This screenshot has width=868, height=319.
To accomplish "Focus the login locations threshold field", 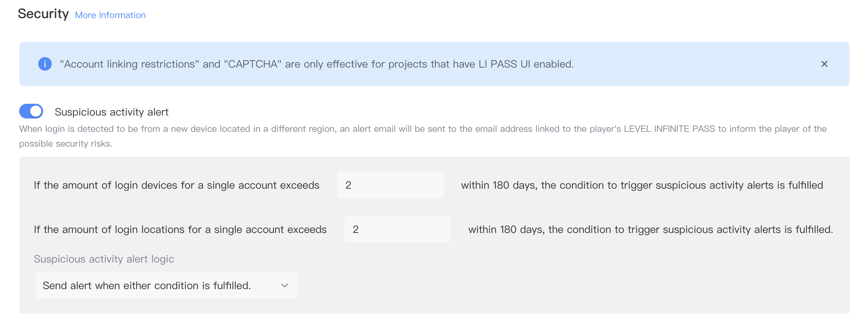I will tap(397, 229).
